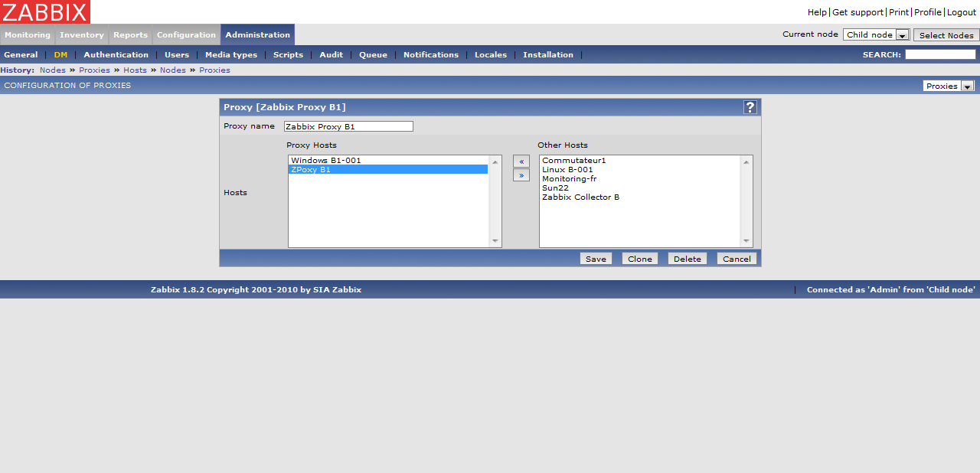Image resolution: width=980 pixels, height=473 pixels.
Task: Select Windows B1-001 in Proxy Hosts
Action: (x=326, y=161)
